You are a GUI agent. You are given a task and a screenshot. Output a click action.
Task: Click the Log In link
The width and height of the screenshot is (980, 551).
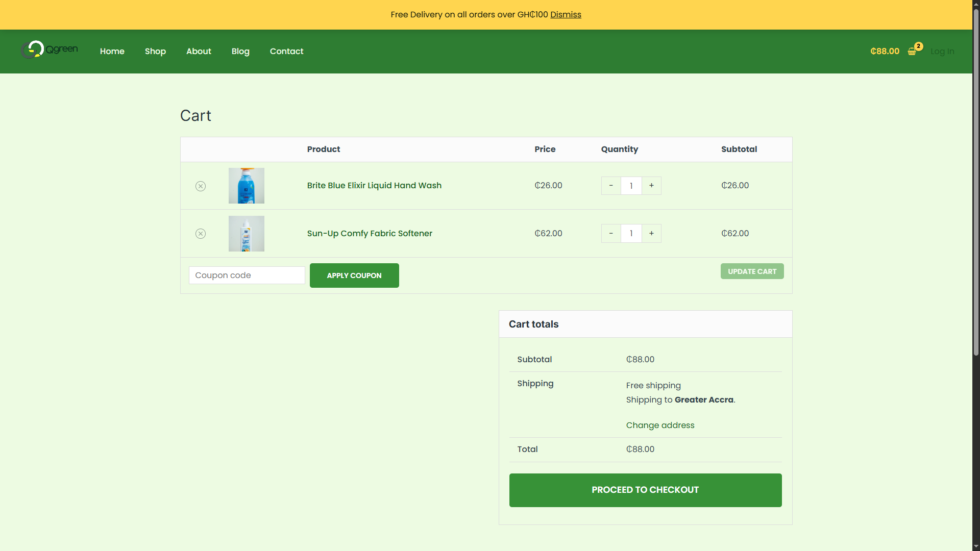(942, 51)
